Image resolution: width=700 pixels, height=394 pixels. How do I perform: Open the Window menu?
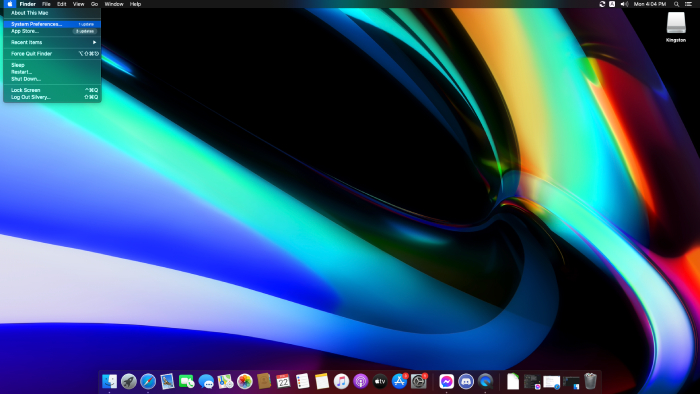pyautogui.click(x=114, y=4)
